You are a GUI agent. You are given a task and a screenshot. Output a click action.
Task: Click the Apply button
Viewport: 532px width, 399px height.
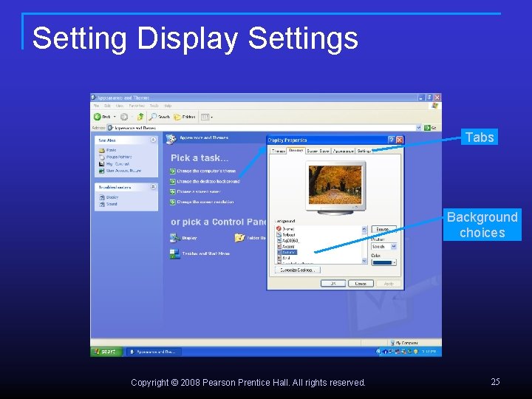tap(389, 283)
